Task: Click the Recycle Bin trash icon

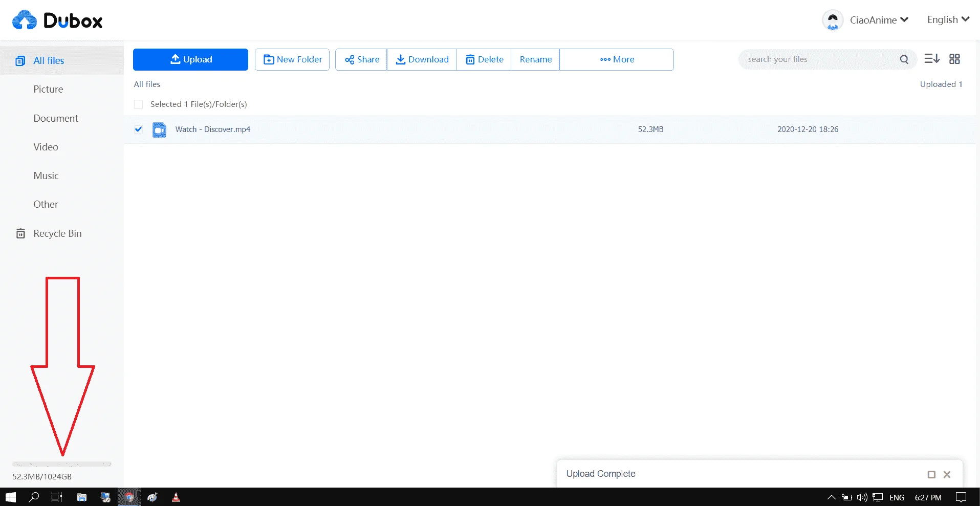Action: pyautogui.click(x=20, y=233)
